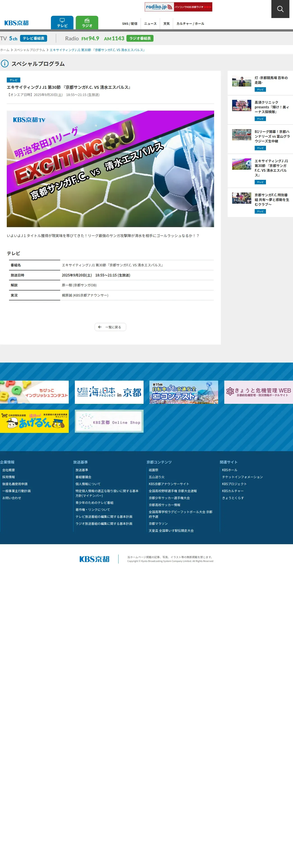Open 採用情報 footer link

[9, 477]
